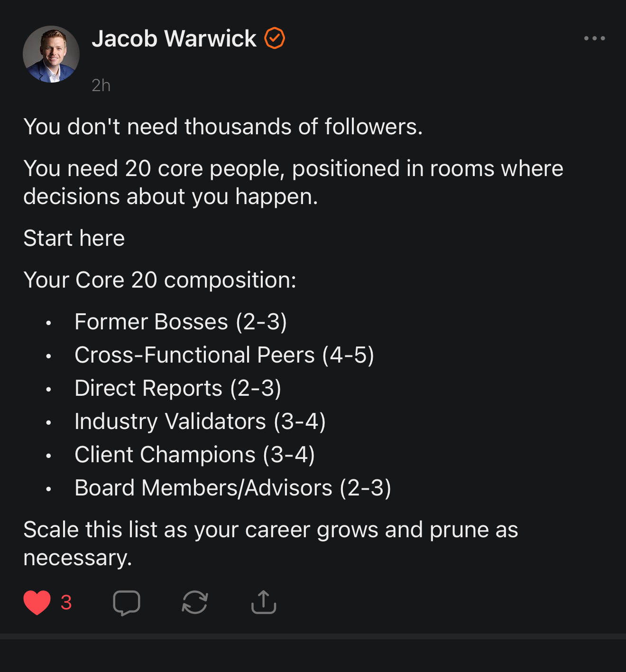Click the 2h post timestamp
The height and width of the screenshot is (672, 626).
(101, 85)
